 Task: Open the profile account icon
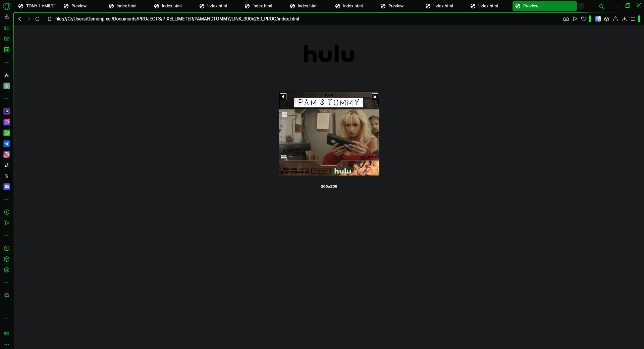click(x=615, y=19)
